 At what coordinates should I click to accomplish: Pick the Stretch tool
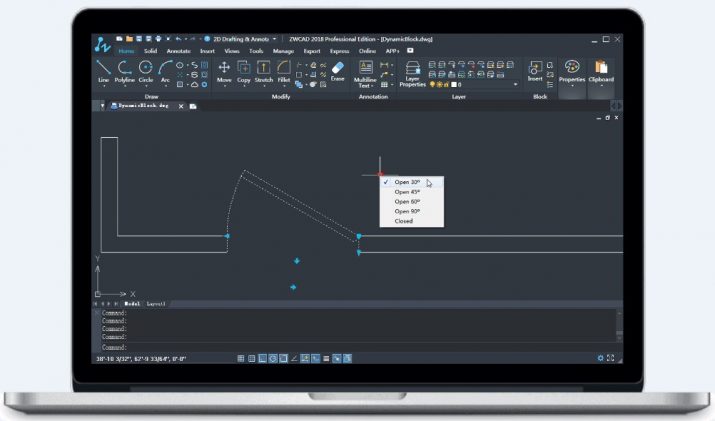pos(264,70)
